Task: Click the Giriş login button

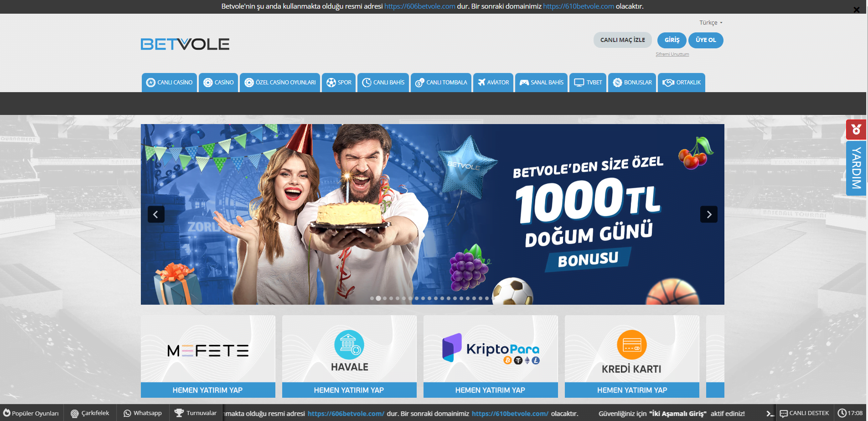Action: (x=672, y=40)
